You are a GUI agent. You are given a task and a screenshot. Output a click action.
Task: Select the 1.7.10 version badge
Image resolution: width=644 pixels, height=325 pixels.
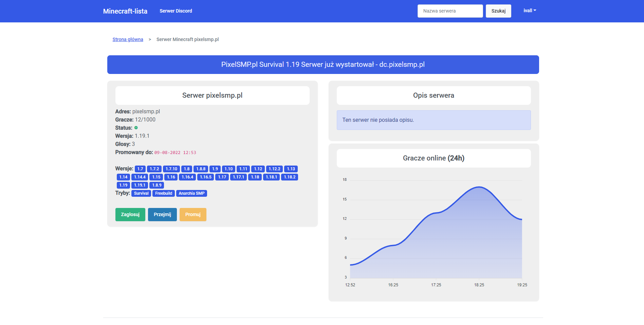171,169
